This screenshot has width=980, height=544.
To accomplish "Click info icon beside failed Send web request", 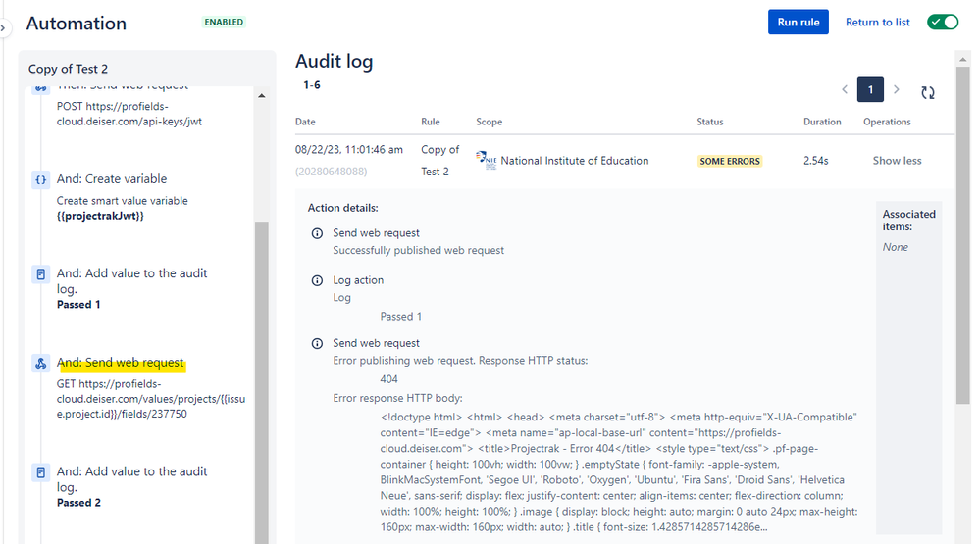I will point(317,344).
